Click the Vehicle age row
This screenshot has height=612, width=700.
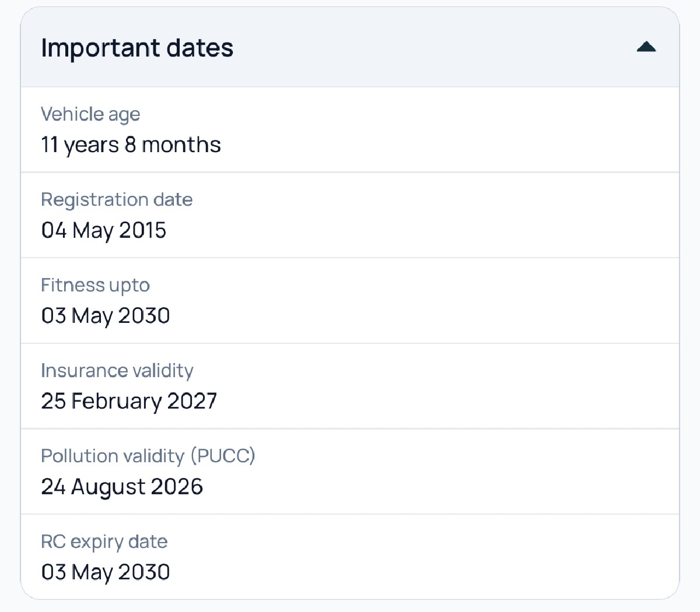click(x=350, y=130)
